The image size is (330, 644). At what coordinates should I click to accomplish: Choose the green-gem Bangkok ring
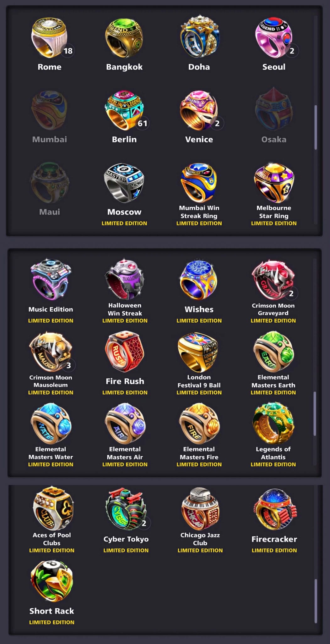coord(124,38)
